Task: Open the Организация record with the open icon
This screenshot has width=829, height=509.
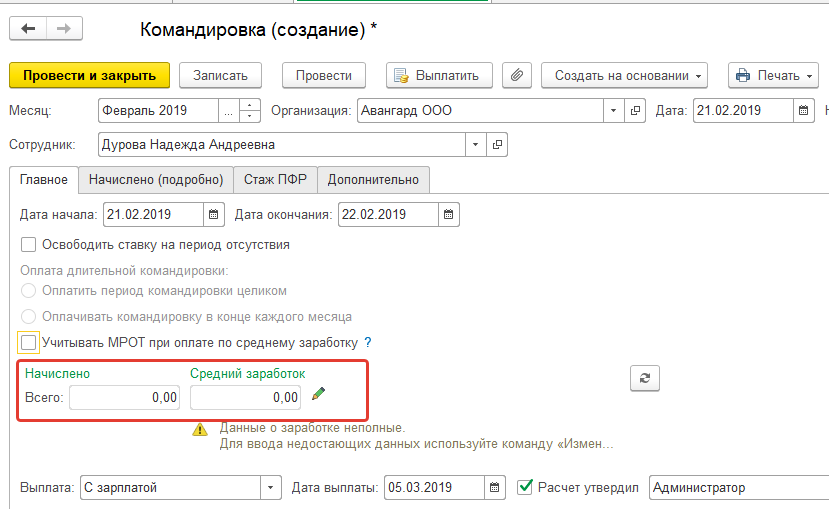Action: click(635, 110)
